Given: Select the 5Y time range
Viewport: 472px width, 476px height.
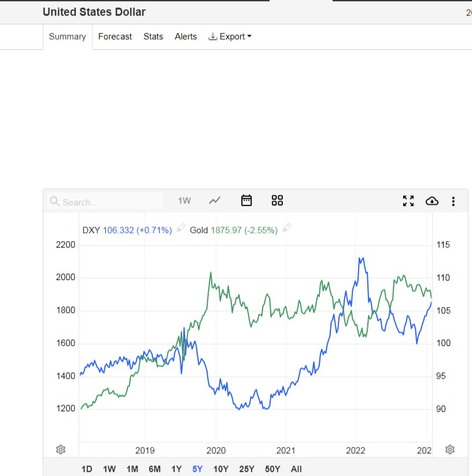Looking at the screenshot, I should click(x=197, y=469).
